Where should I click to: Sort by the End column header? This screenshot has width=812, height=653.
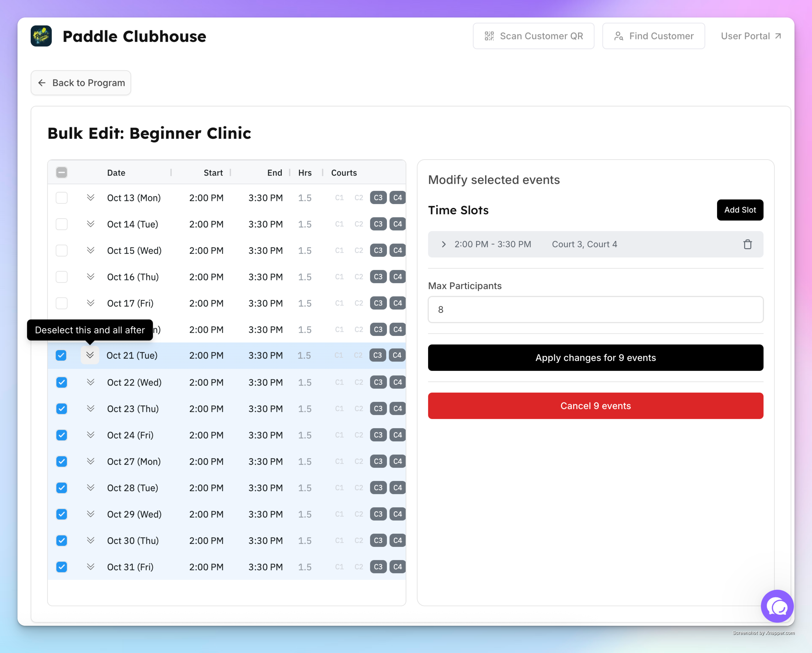coord(274,173)
